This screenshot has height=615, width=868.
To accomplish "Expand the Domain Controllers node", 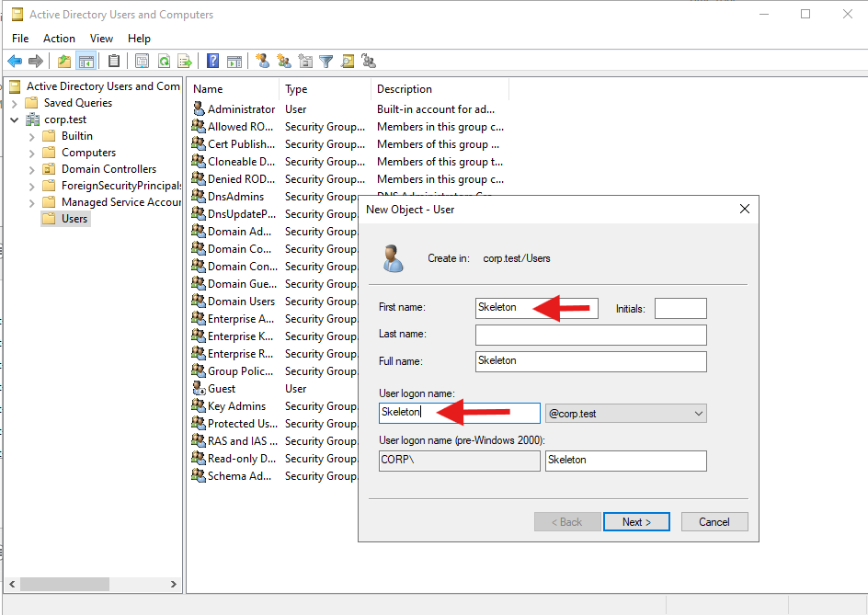I will click(x=31, y=170).
